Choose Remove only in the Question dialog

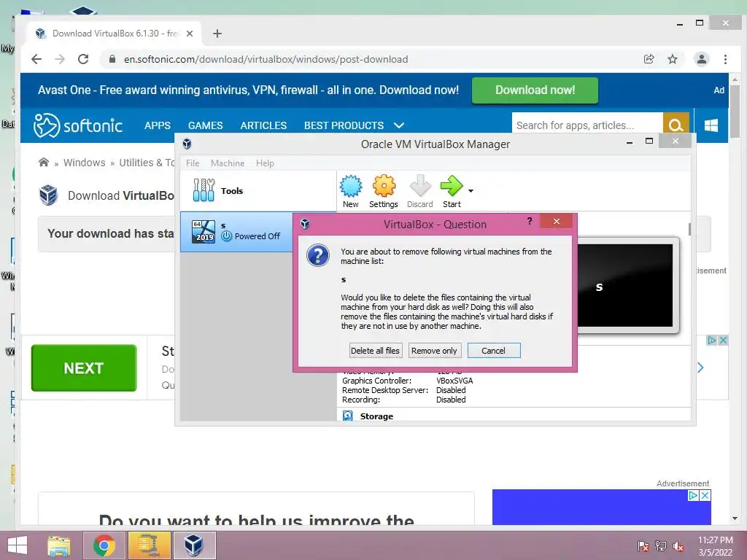[x=434, y=351]
